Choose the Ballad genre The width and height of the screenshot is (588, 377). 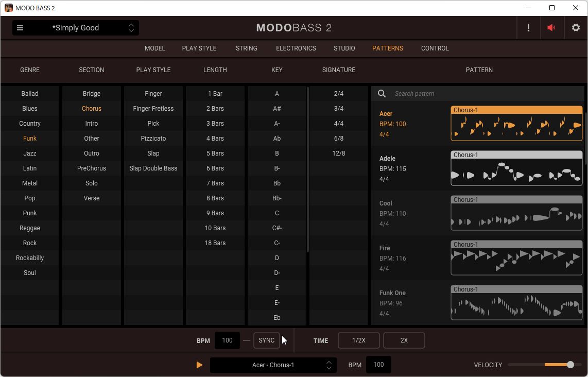tap(30, 94)
